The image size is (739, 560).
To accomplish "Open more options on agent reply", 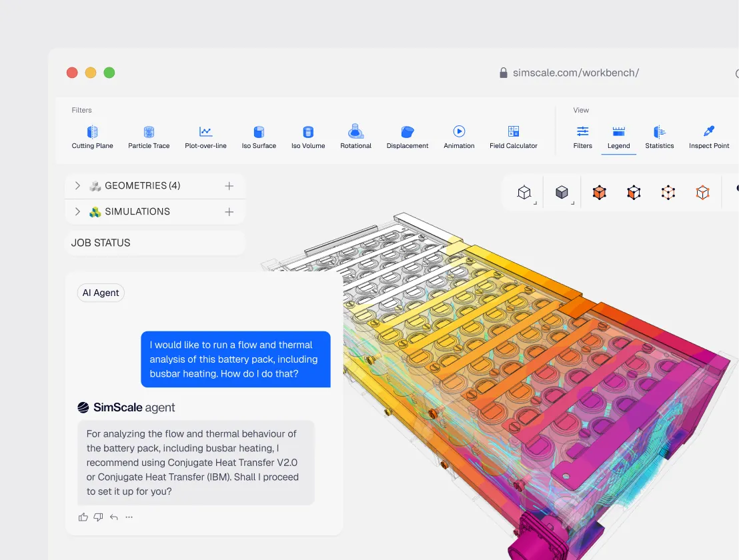I will point(129,517).
